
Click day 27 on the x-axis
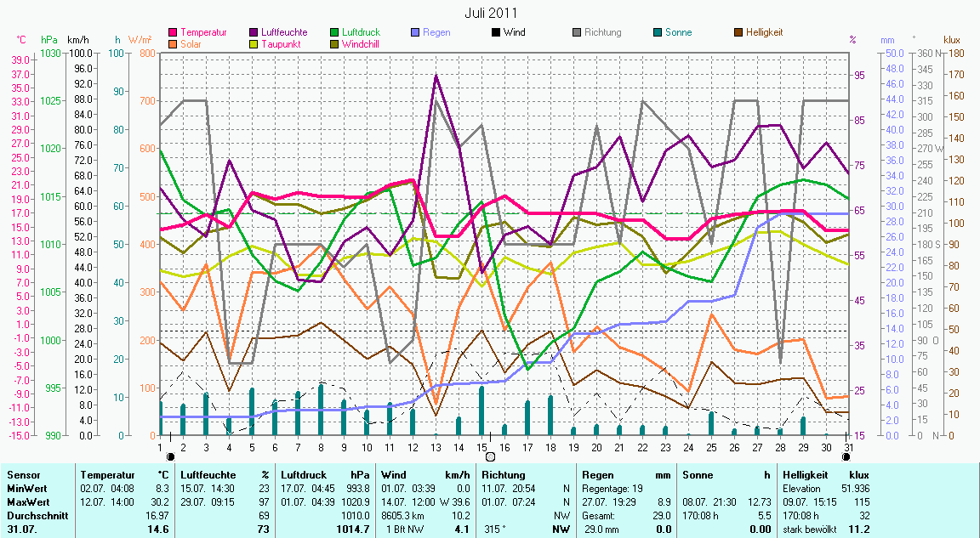(x=757, y=446)
